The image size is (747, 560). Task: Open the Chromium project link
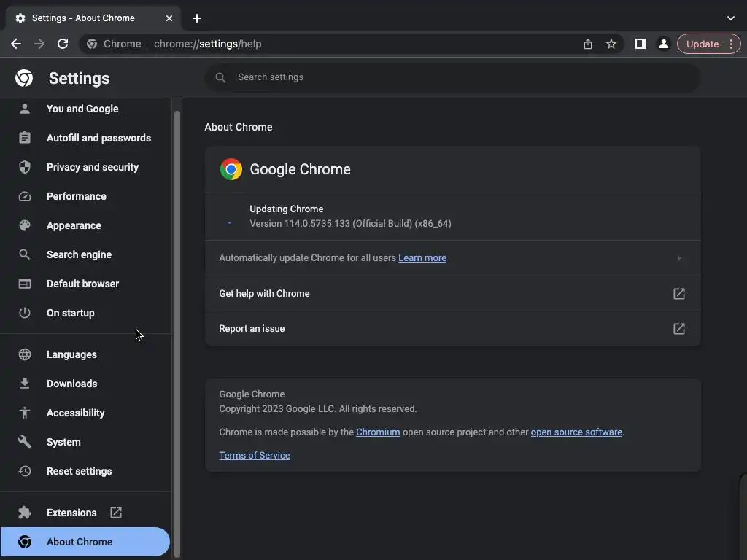(x=378, y=432)
